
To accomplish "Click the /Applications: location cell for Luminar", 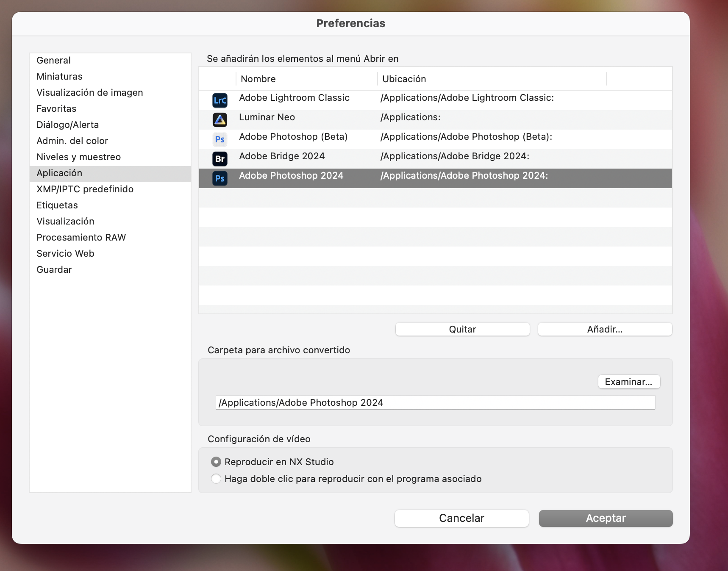I will point(410,117).
